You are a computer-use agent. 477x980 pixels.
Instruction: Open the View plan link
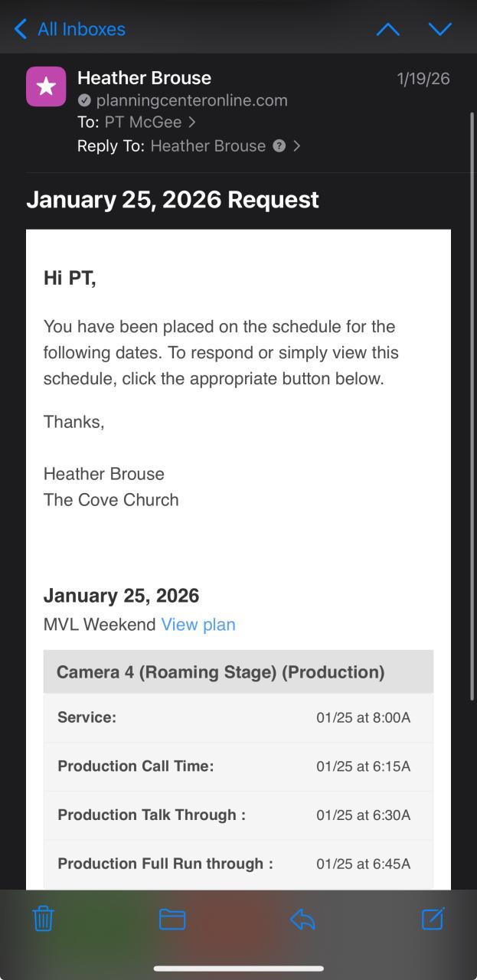[x=198, y=625]
